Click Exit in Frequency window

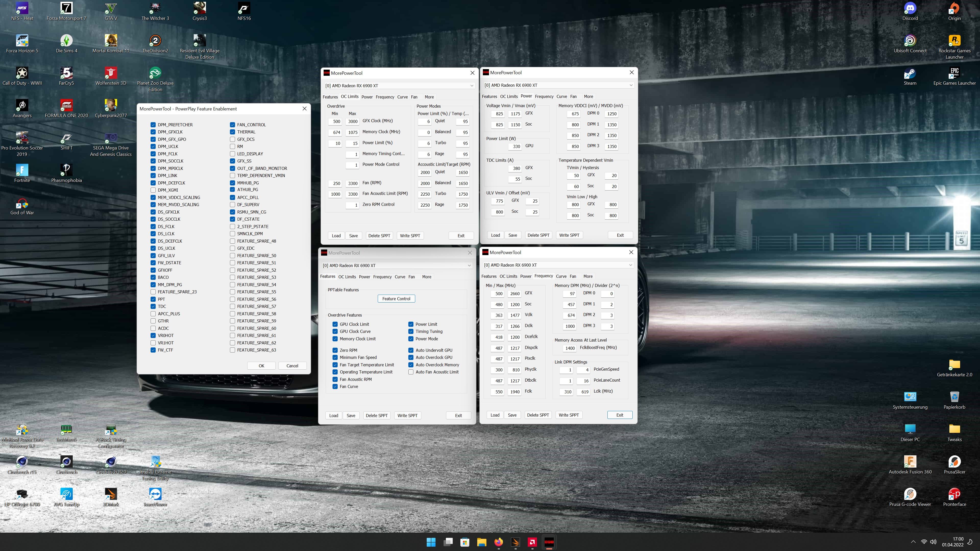[620, 415]
